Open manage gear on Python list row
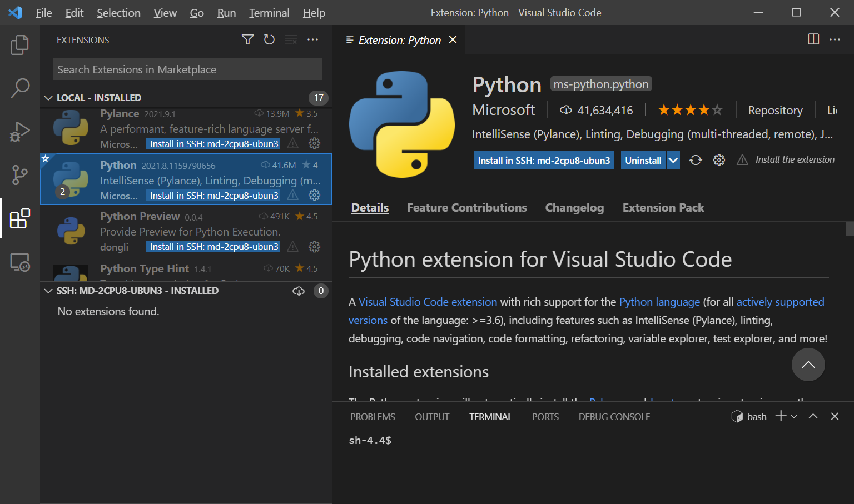Viewport: 854px width, 504px height. pyautogui.click(x=314, y=195)
